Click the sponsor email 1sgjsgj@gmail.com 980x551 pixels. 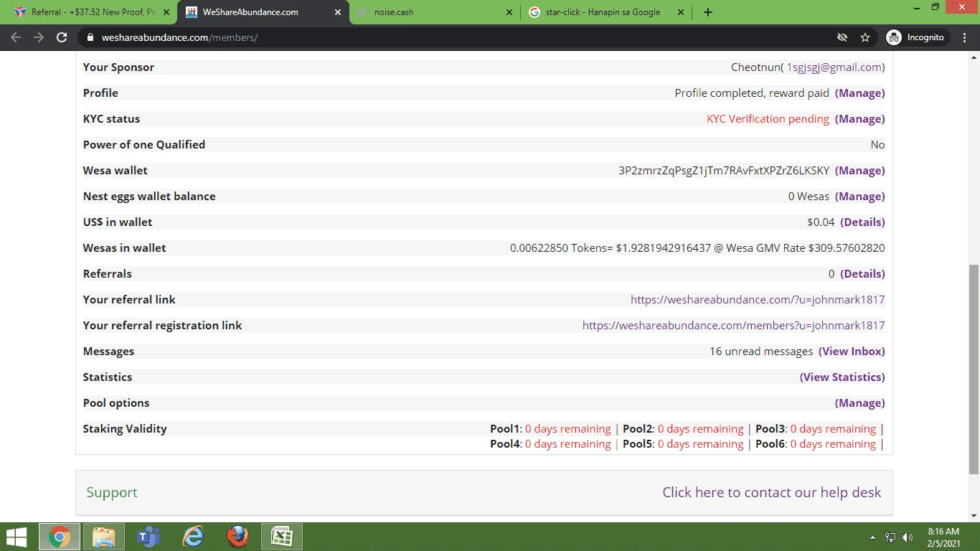pos(834,67)
